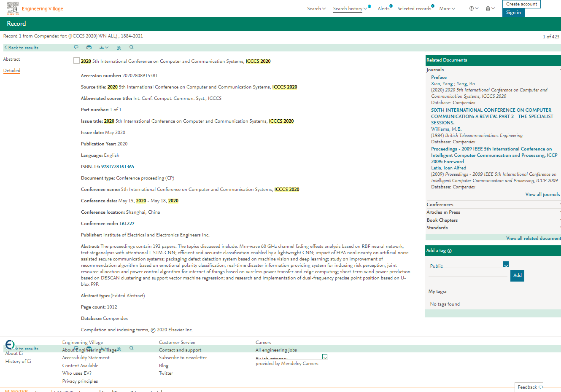Click Contact and support footer link
The image size is (561, 392).
point(180,350)
